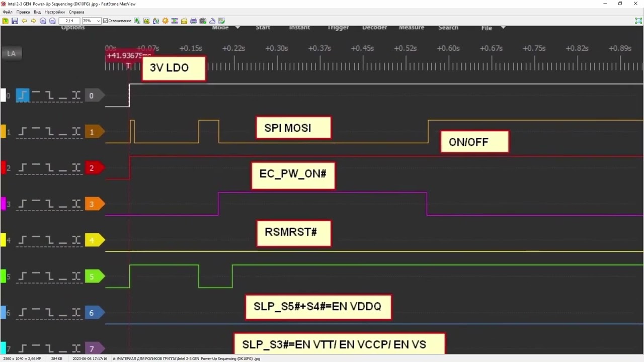Click the Save floppy disk icon
The width and height of the screenshot is (644, 362).
click(15, 21)
